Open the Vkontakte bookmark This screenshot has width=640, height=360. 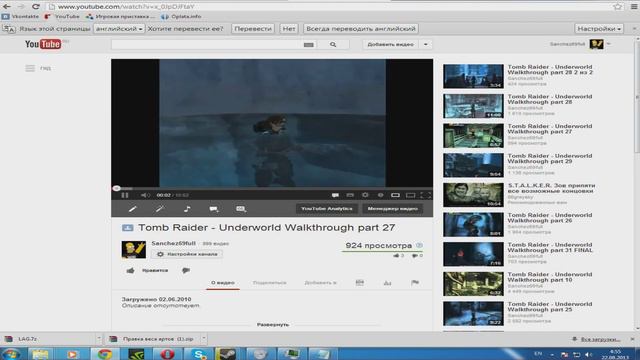[x=20, y=17]
